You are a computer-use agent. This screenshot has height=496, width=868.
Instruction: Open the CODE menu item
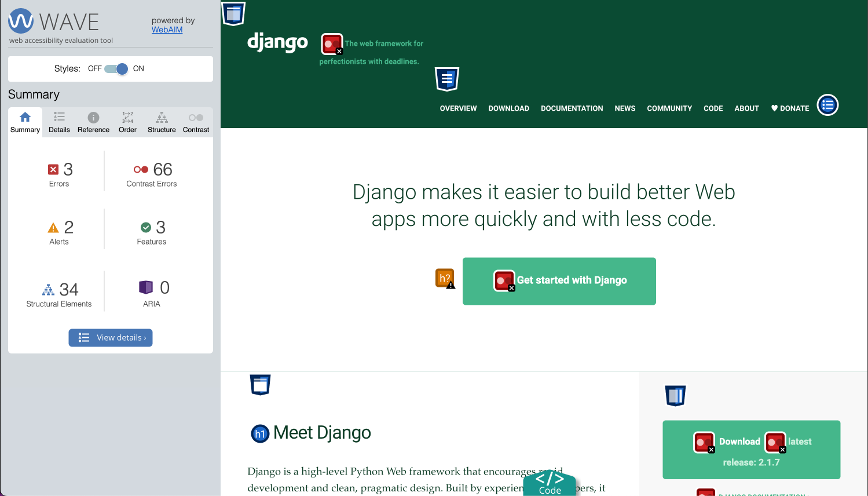pyautogui.click(x=713, y=108)
